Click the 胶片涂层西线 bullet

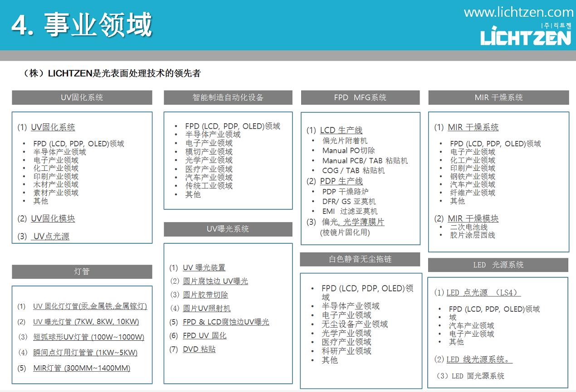tap(473, 235)
